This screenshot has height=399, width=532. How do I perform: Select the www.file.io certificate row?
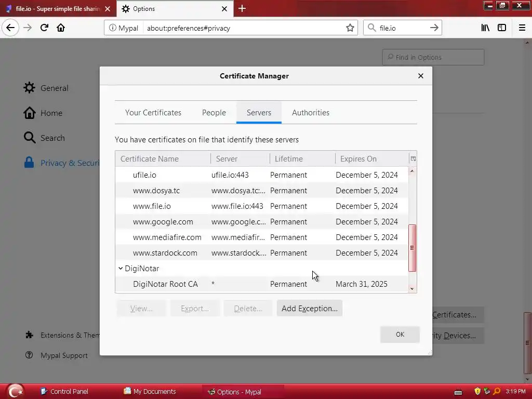262,206
